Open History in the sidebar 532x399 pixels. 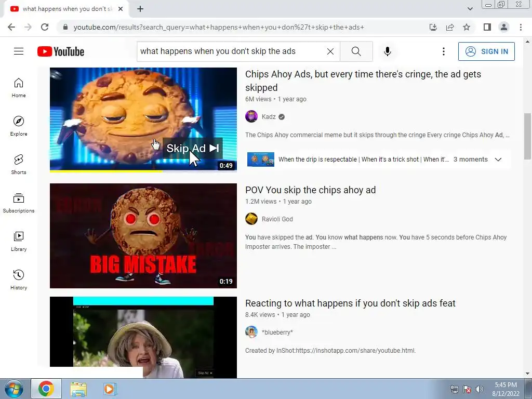[x=19, y=280]
